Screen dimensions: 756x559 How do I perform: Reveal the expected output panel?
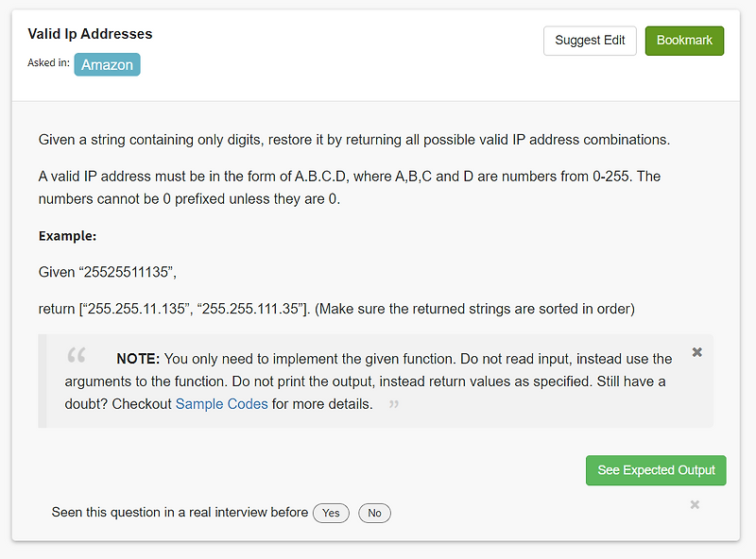coord(656,470)
